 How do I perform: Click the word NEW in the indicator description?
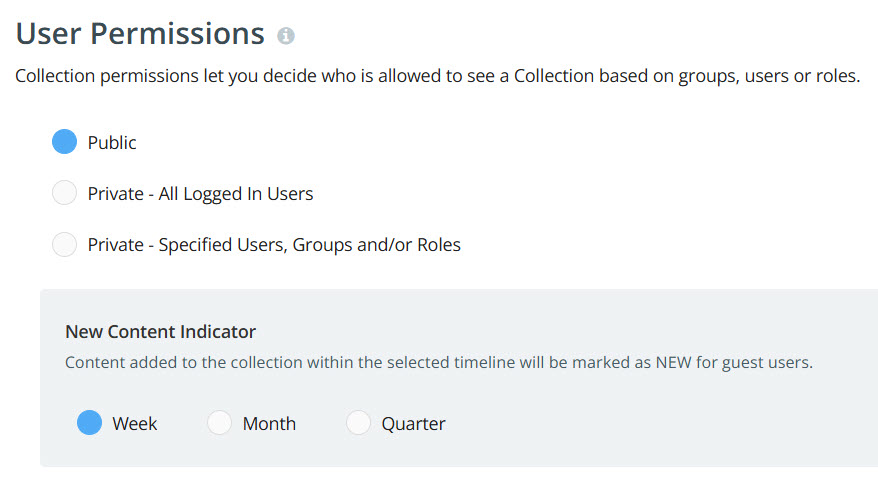tap(674, 362)
